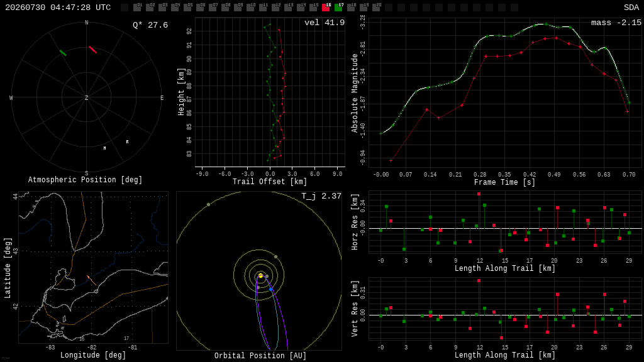Click the R marker in atmospheric plot

(127, 142)
